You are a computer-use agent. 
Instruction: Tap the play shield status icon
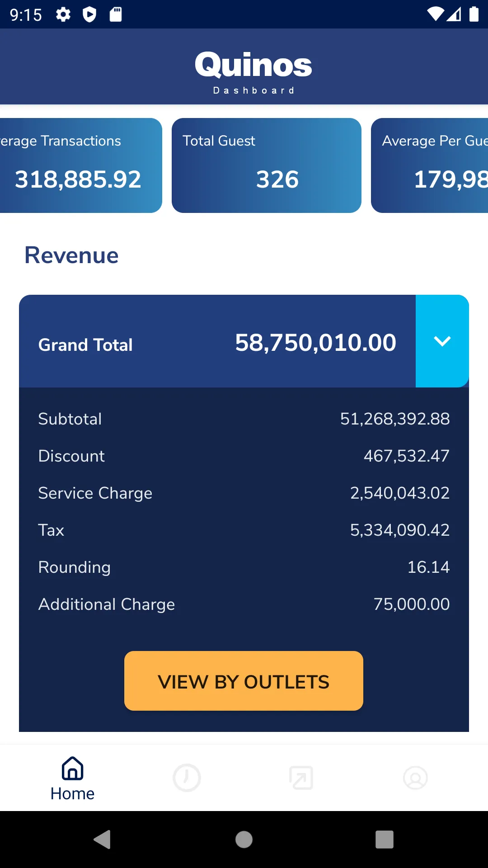(x=89, y=14)
